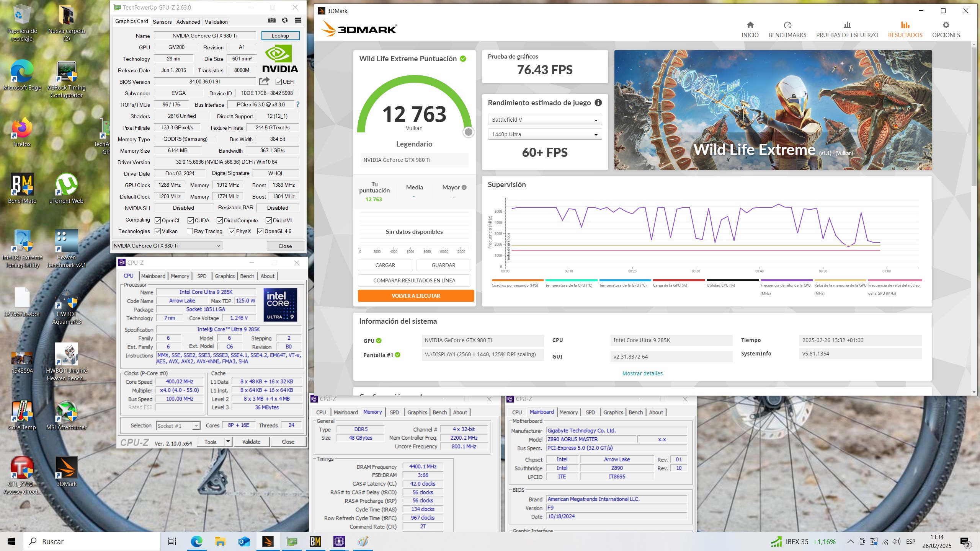Click Bus Interface question mark icon
The width and height of the screenshot is (980, 551).
pos(298,104)
